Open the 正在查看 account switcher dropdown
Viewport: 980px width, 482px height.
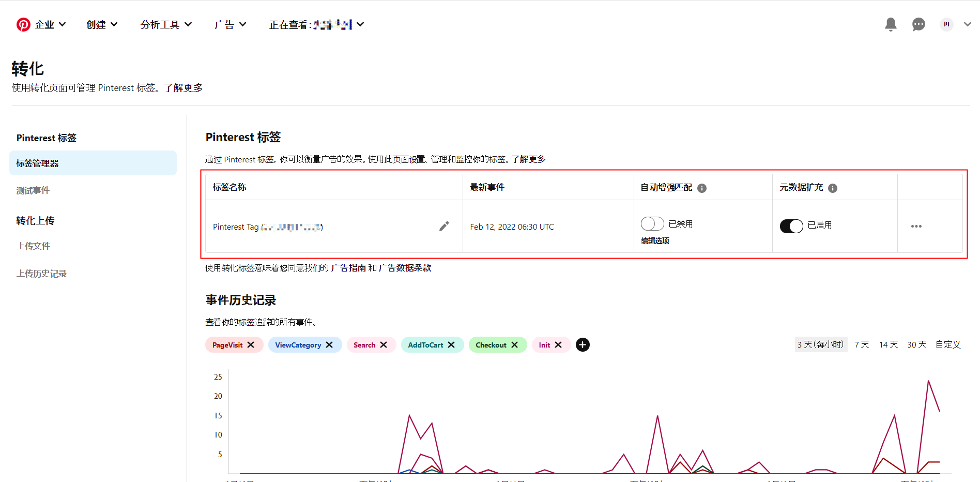316,24
